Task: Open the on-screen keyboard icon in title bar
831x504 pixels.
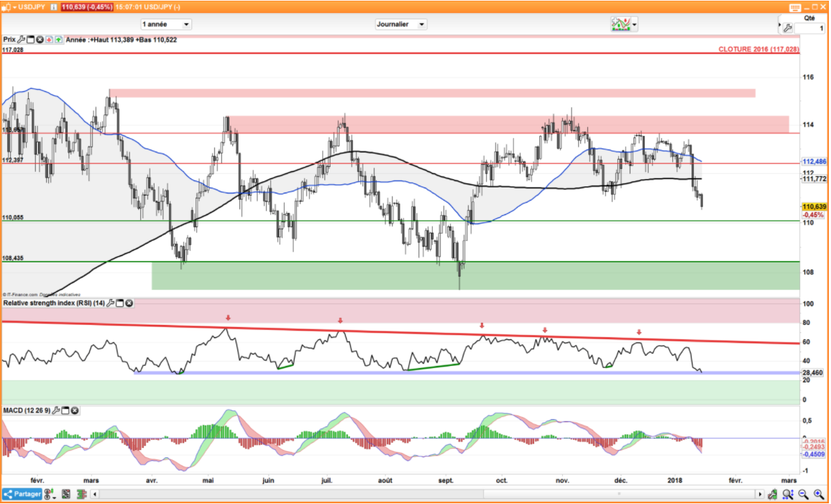Action: (795, 7)
